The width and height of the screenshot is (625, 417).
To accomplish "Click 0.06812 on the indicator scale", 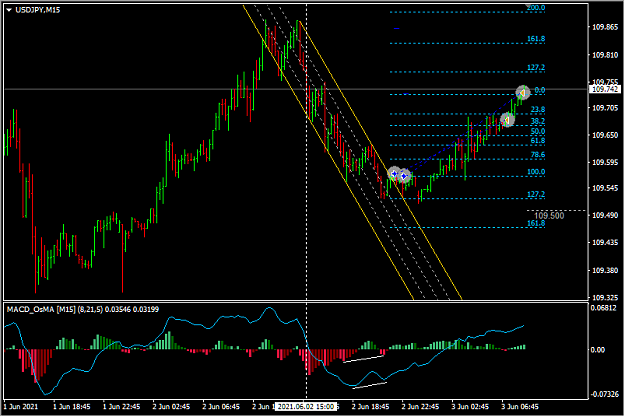I will click(x=603, y=308).
